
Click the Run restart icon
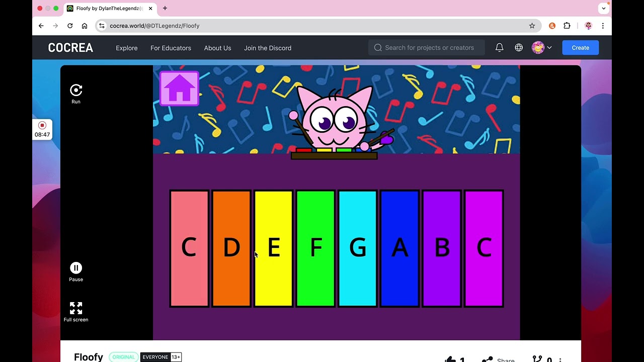tap(76, 90)
